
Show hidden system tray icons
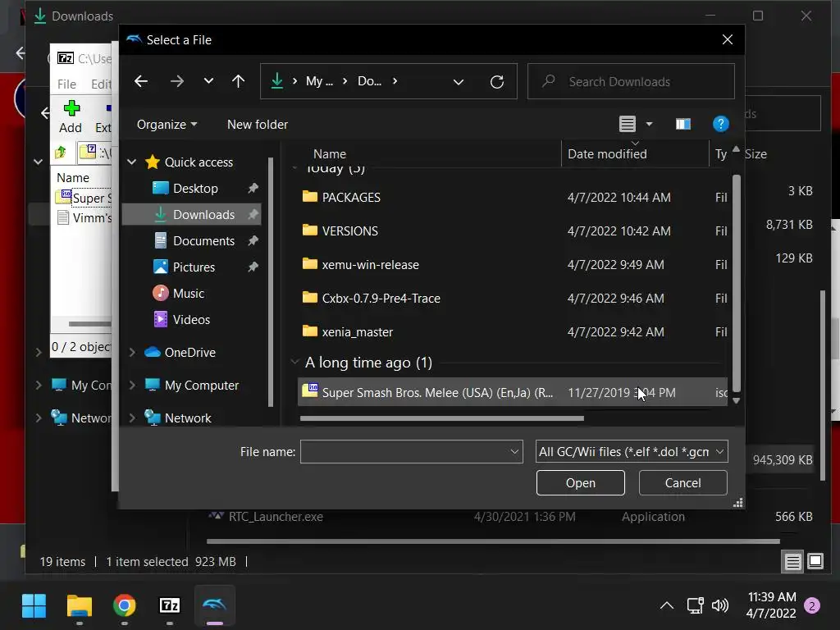tap(666, 606)
